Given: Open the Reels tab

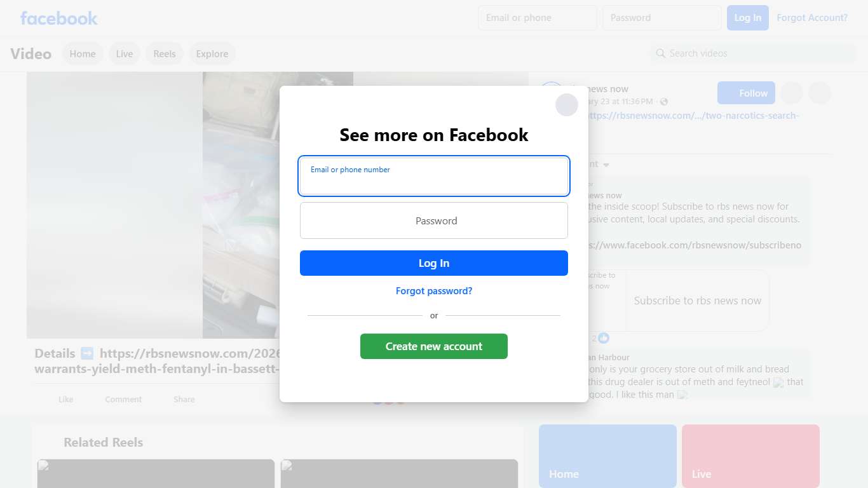Looking at the screenshot, I should pos(165,54).
